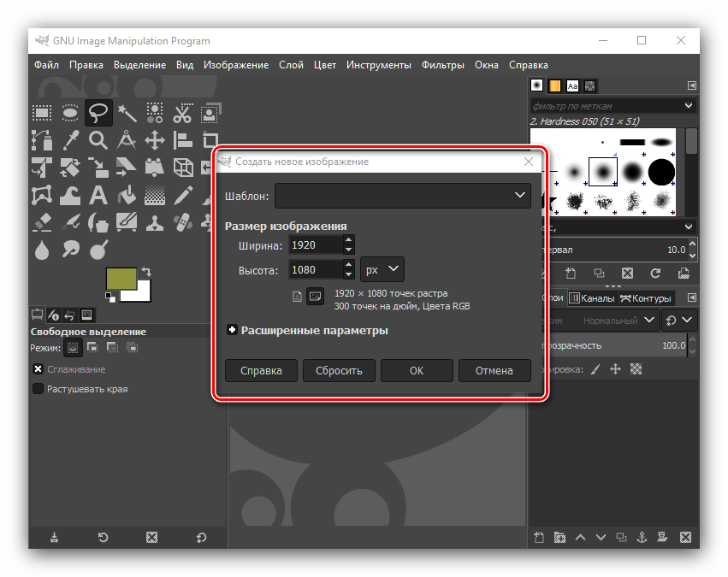Select the Scissors Select tool
728x577 pixels.
pyautogui.click(x=182, y=113)
